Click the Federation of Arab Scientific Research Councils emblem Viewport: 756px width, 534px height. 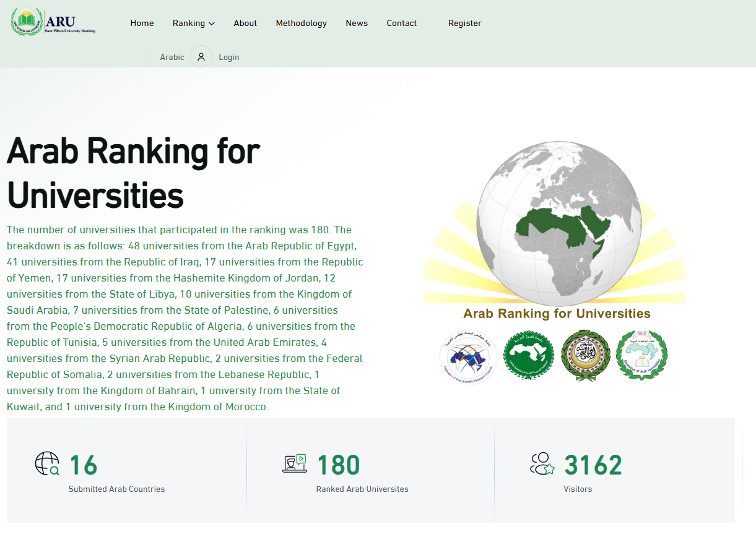(468, 356)
